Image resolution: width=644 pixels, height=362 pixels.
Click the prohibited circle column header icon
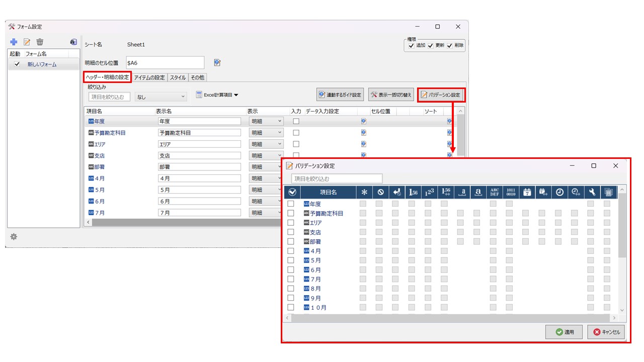pyautogui.click(x=380, y=192)
